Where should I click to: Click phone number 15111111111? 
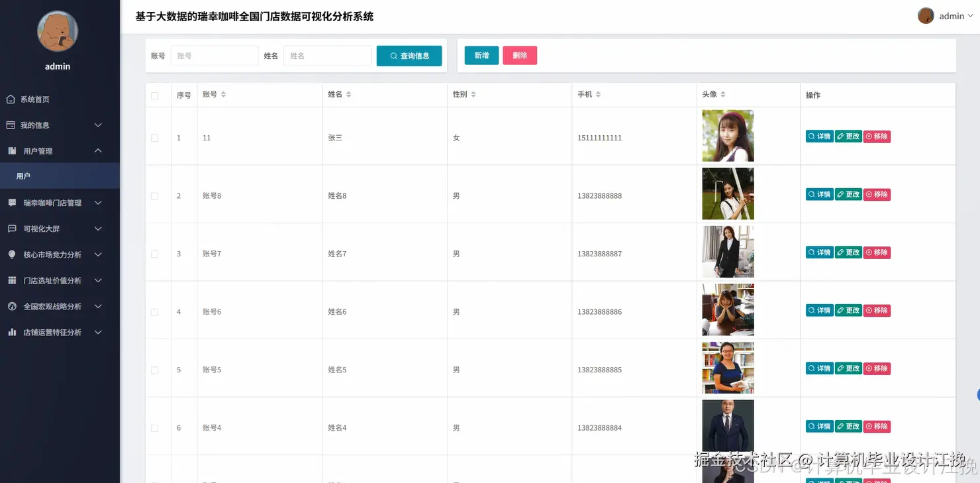coord(599,138)
